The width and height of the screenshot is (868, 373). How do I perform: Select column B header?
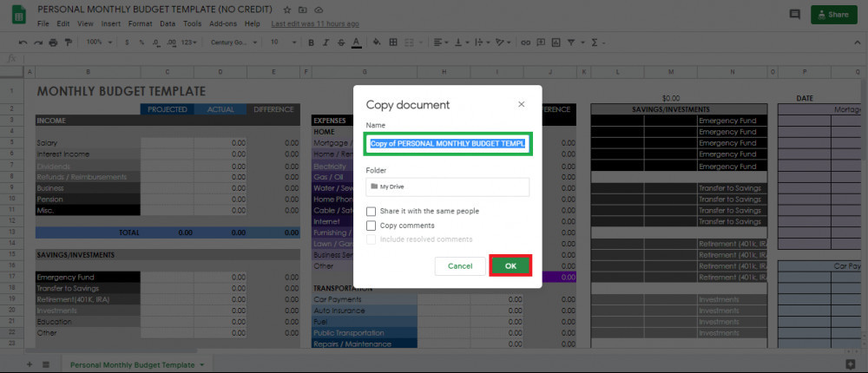point(88,72)
